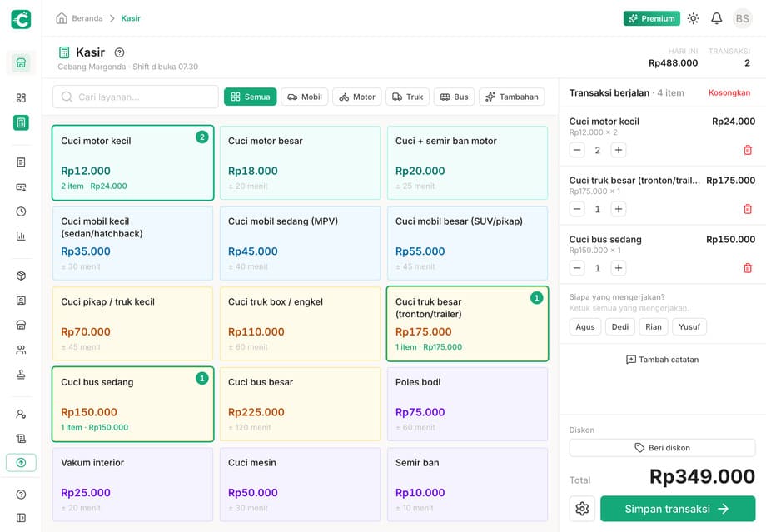Click Beri diskon button

click(x=662, y=447)
